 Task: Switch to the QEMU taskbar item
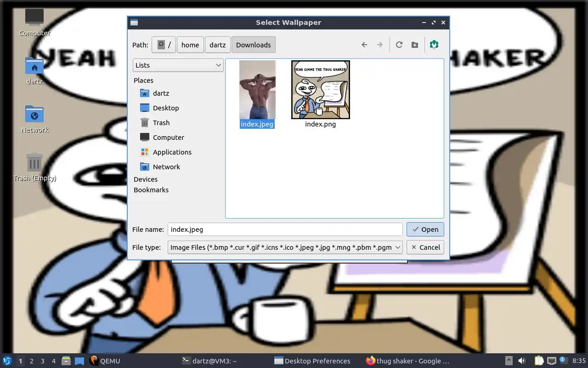tap(105, 361)
